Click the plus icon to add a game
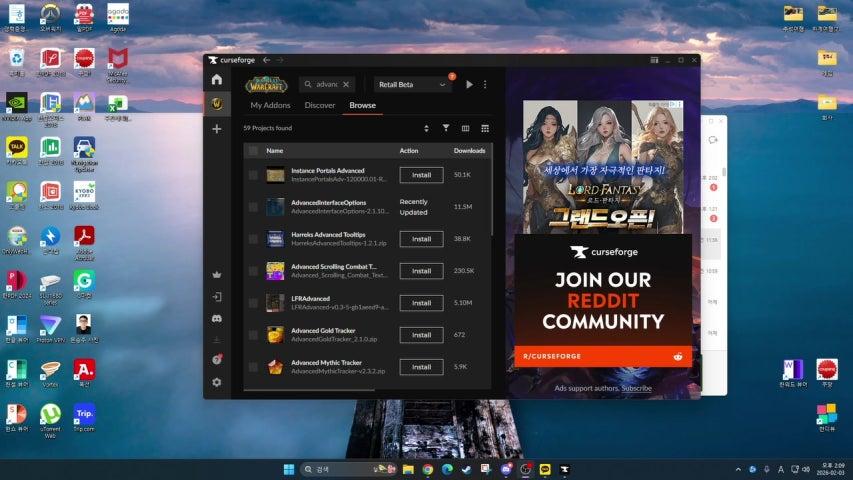 (217, 129)
